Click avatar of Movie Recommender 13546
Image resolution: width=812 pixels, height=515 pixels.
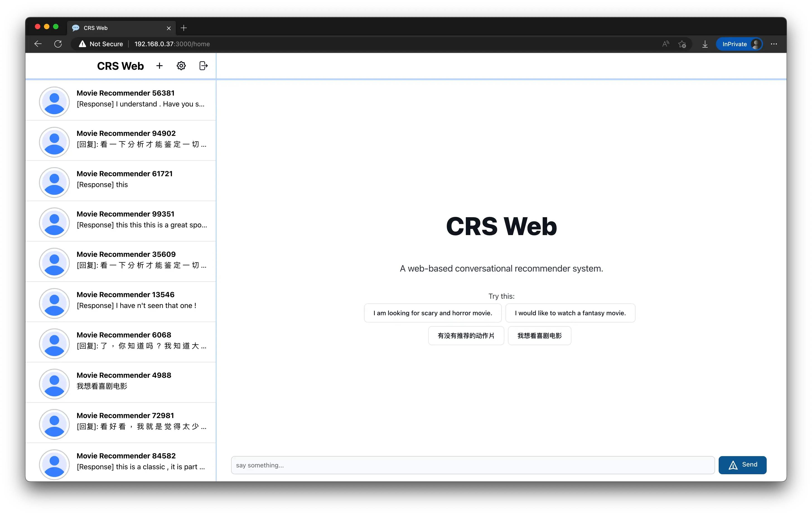pos(54,303)
